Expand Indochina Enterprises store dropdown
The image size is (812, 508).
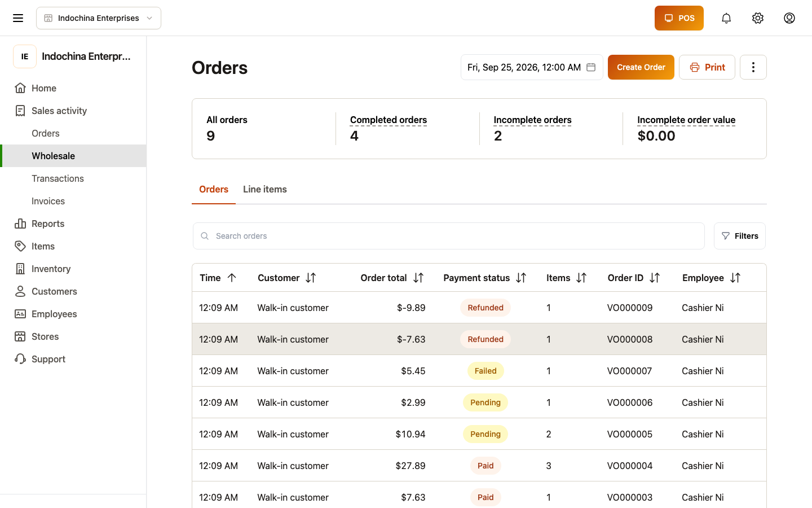click(x=99, y=18)
